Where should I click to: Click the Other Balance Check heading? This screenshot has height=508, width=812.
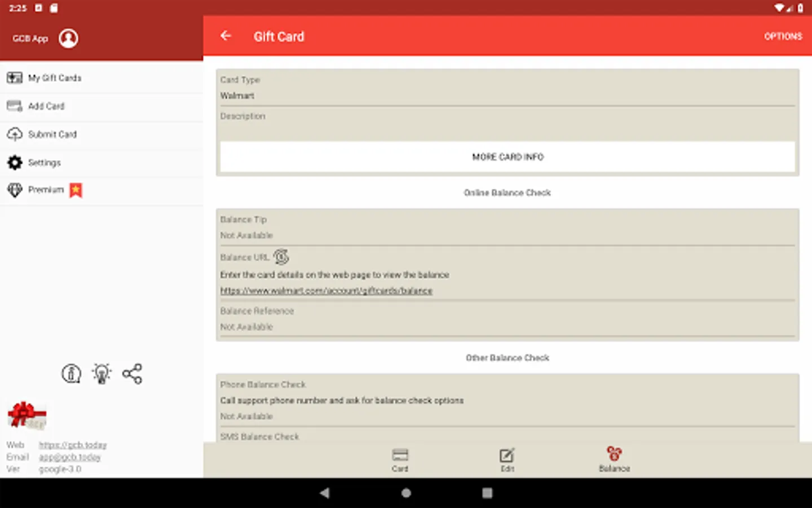click(x=507, y=358)
